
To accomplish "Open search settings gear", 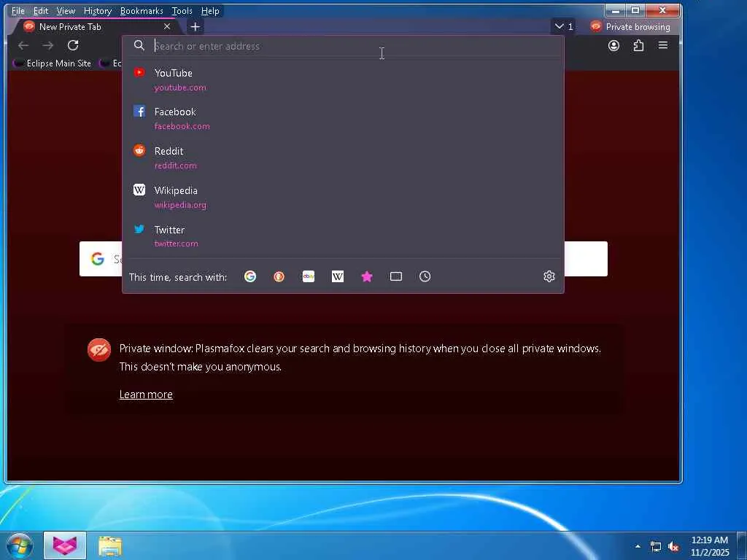I will [549, 276].
